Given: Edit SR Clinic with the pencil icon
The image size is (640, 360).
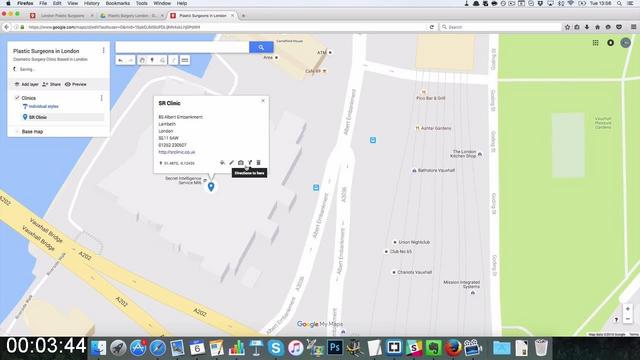Looking at the screenshot, I should pos(231,163).
